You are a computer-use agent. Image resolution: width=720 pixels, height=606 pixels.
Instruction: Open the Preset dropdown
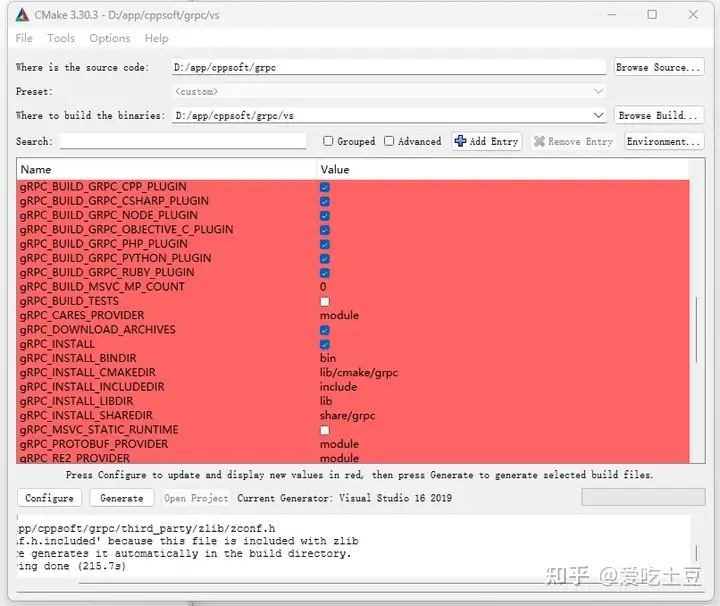tap(598, 92)
